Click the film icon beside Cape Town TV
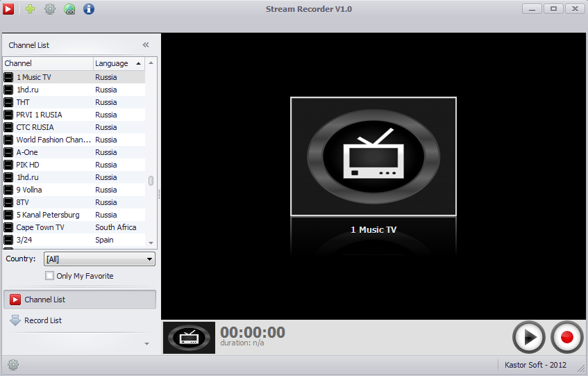The image size is (588, 376). pos(8,227)
